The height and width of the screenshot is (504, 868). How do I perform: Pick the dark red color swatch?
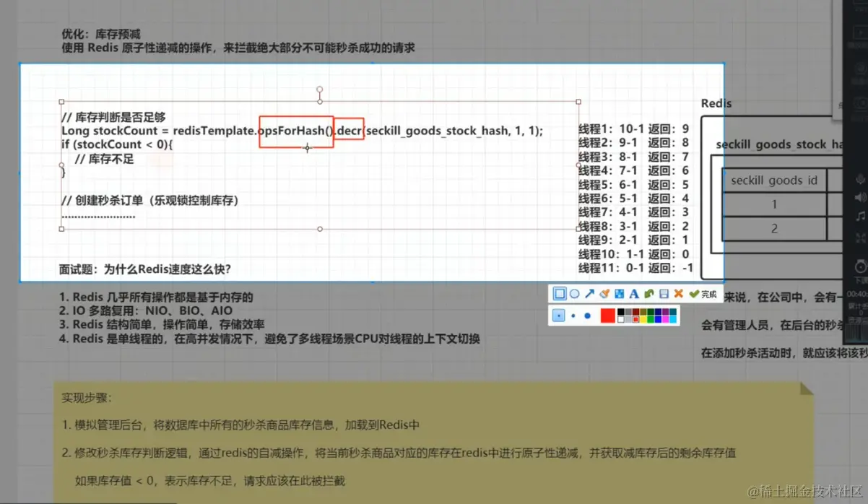[x=636, y=312]
